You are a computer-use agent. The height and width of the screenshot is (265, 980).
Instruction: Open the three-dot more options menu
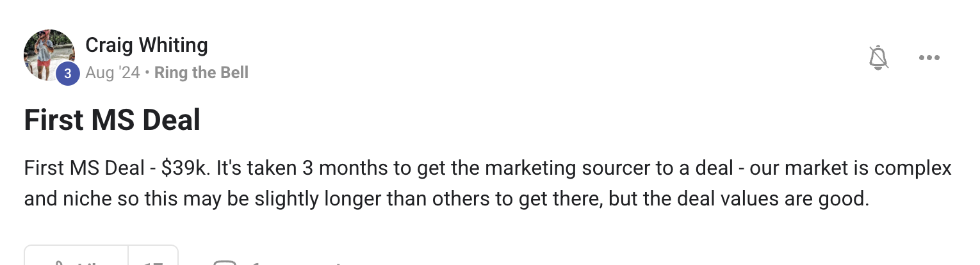929,58
